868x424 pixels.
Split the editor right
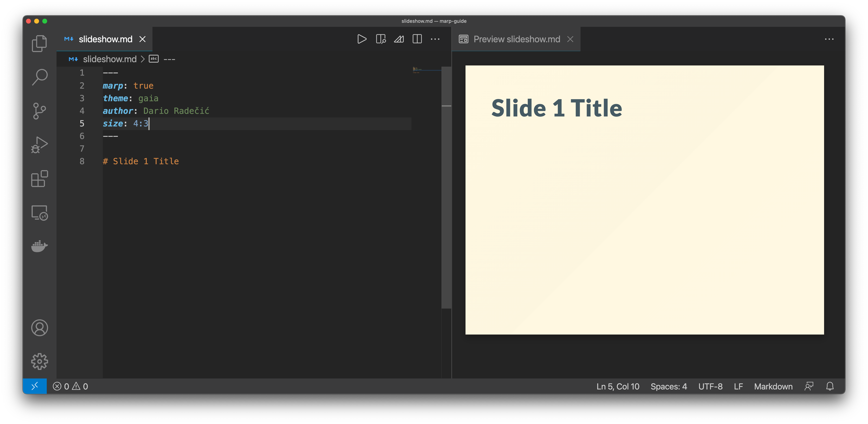[417, 39]
